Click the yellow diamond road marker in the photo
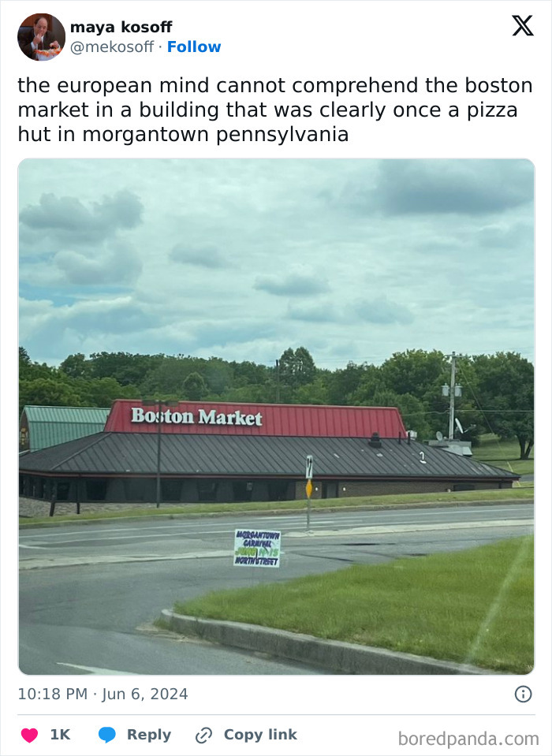This screenshot has height=756, width=552. [309, 489]
